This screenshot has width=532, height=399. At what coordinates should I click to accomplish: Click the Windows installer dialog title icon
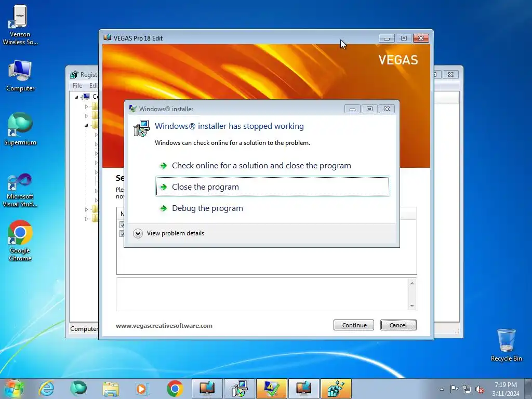tap(132, 109)
